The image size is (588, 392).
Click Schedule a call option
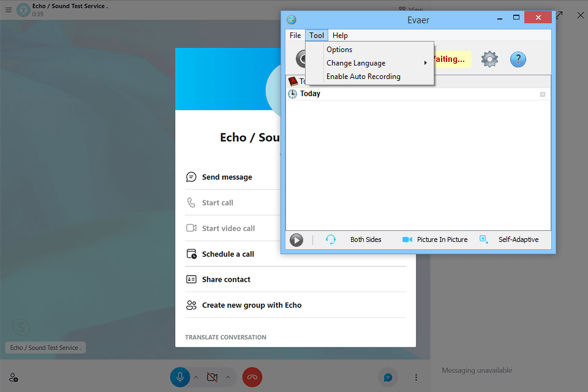point(228,254)
